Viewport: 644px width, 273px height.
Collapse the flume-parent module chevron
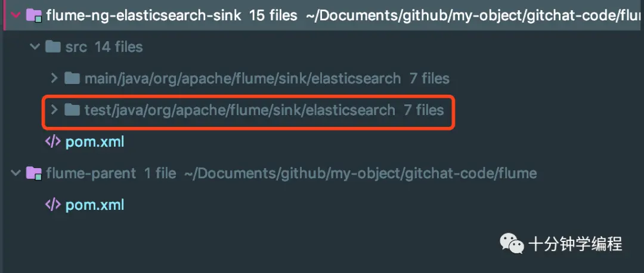click(x=15, y=173)
